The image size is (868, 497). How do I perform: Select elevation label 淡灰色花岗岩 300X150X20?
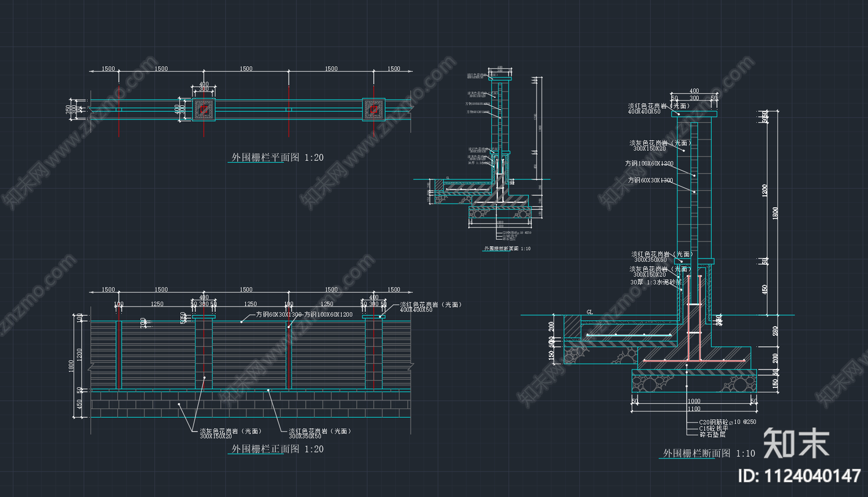tap(231, 434)
